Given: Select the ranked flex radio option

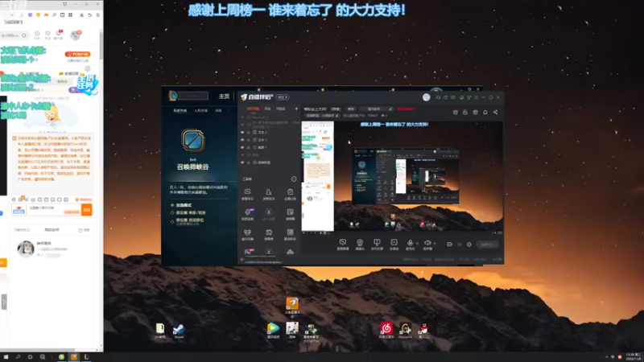Looking at the screenshot, I should 172,222.
